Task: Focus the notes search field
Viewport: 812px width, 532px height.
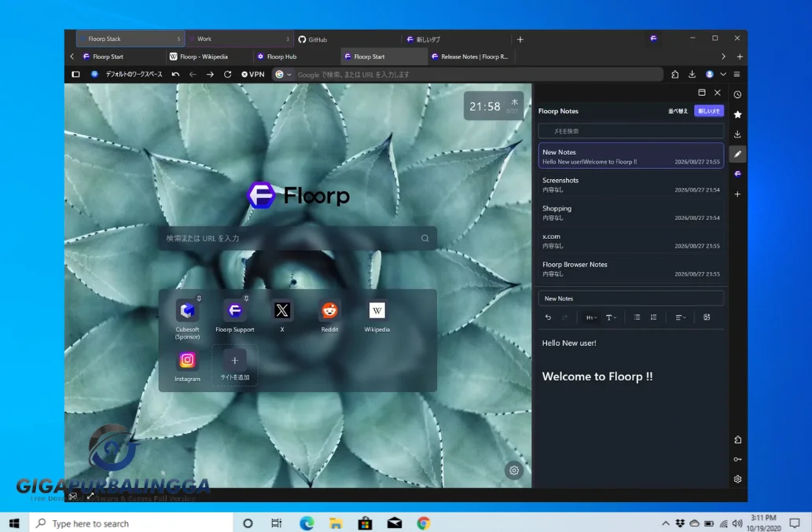Action: pyautogui.click(x=630, y=131)
